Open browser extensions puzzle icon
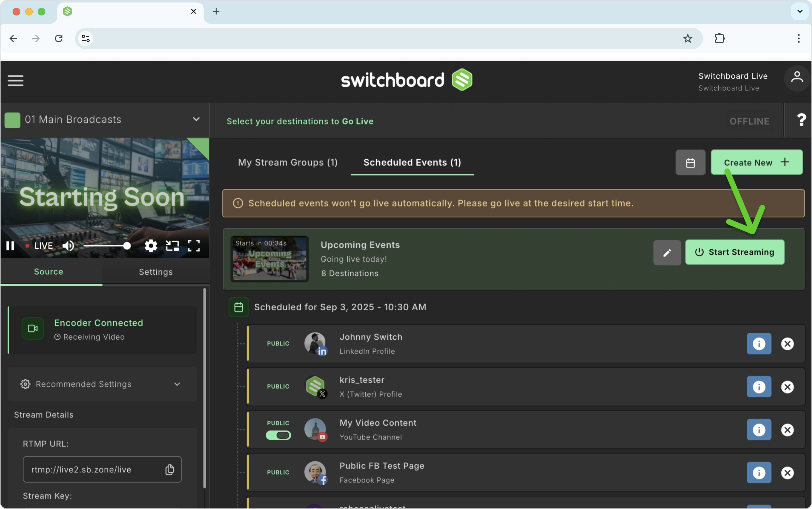812x509 pixels. [720, 38]
